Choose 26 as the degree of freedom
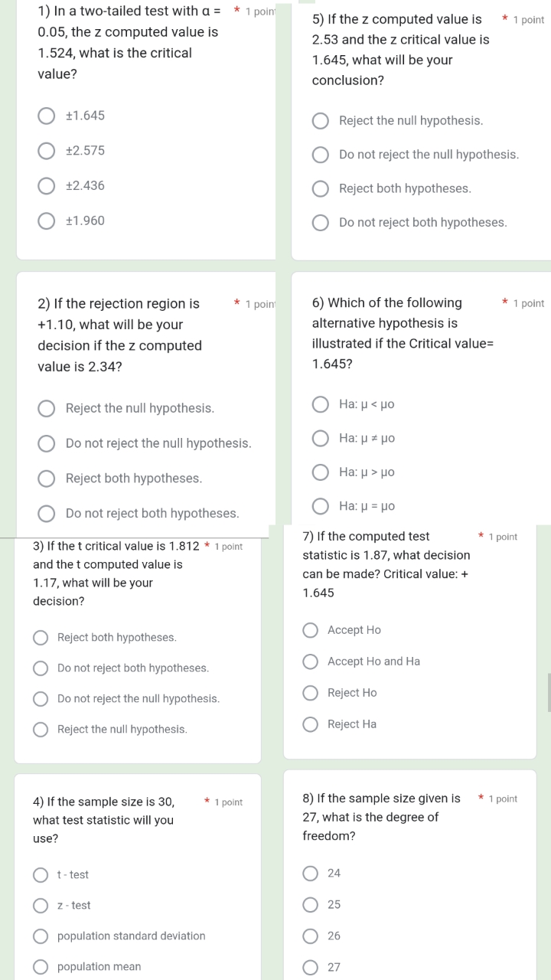The height and width of the screenshot is (980, 551). pyautogui.click(x=311, y=936)
